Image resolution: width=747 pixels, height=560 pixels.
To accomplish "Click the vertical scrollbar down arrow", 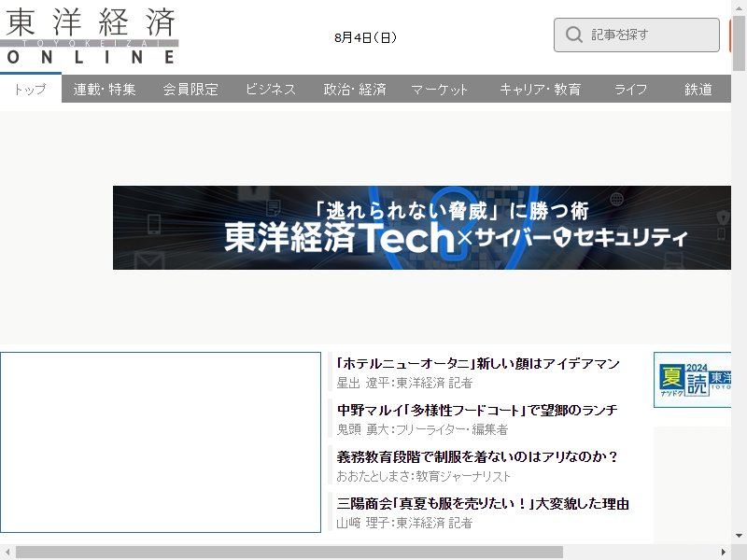I will tap(739, 536).
